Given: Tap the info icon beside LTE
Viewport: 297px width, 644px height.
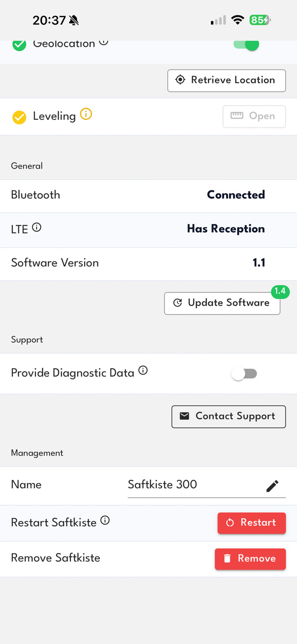Looking at the screenshot, I should pyautogui.click(x=37, y=228).
